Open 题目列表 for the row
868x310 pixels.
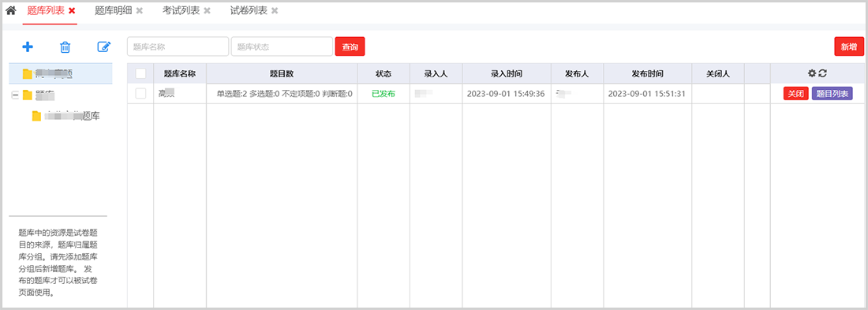(832, 94)
